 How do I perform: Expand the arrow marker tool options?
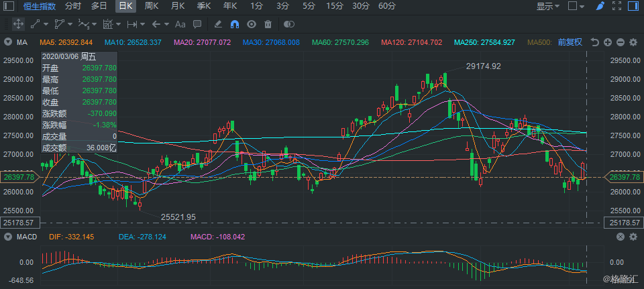(166, 24)
